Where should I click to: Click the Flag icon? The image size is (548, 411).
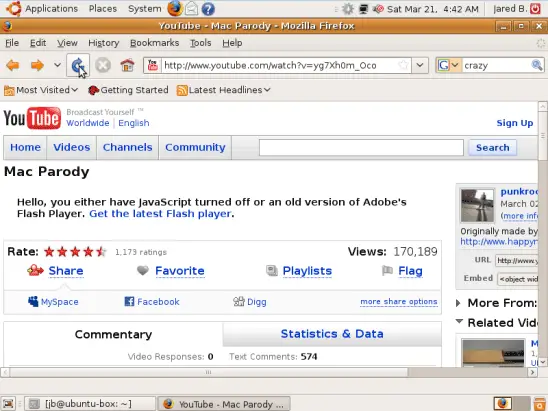point(387,271)
